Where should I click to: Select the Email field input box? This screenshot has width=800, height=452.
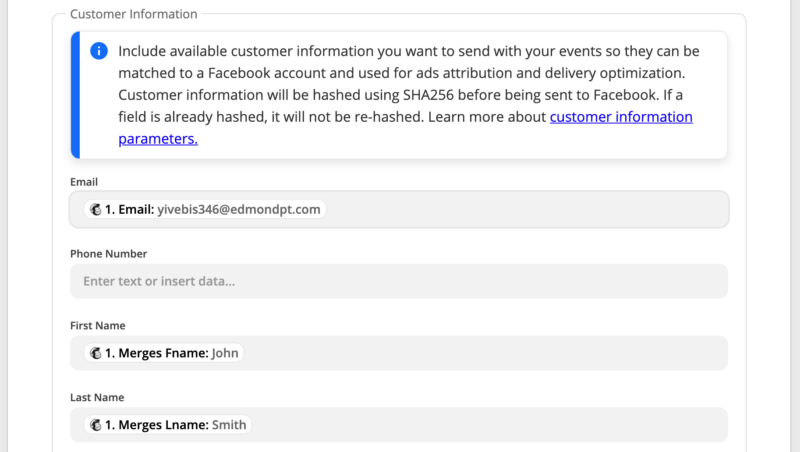pos(399,209)
